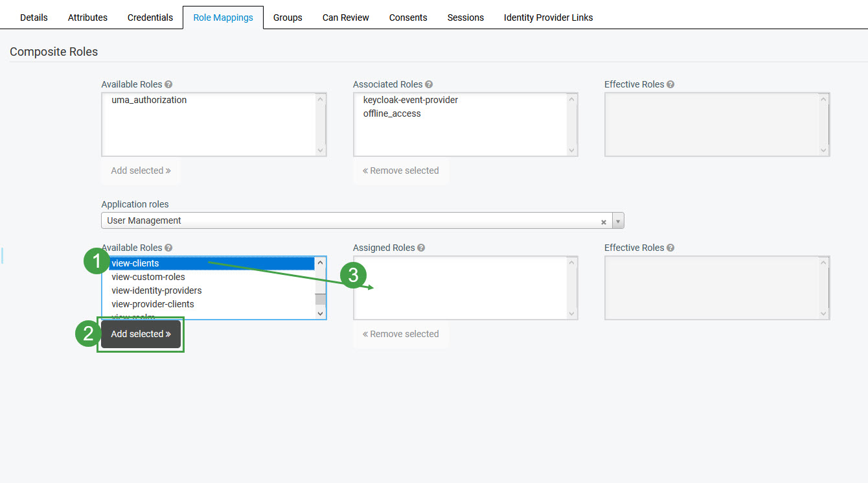Screen dimensions: 868x483
Task: Switch to the Credentials tab
Action: (x=150, y=18)
